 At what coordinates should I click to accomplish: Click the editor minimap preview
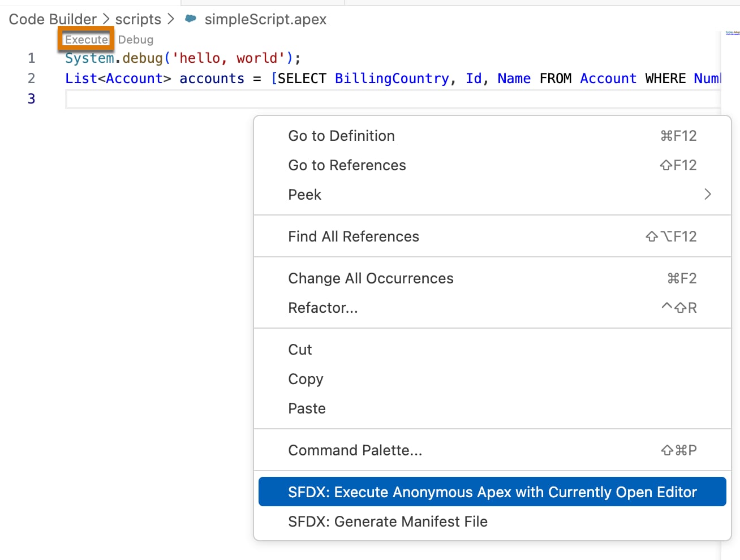[733, 33]
